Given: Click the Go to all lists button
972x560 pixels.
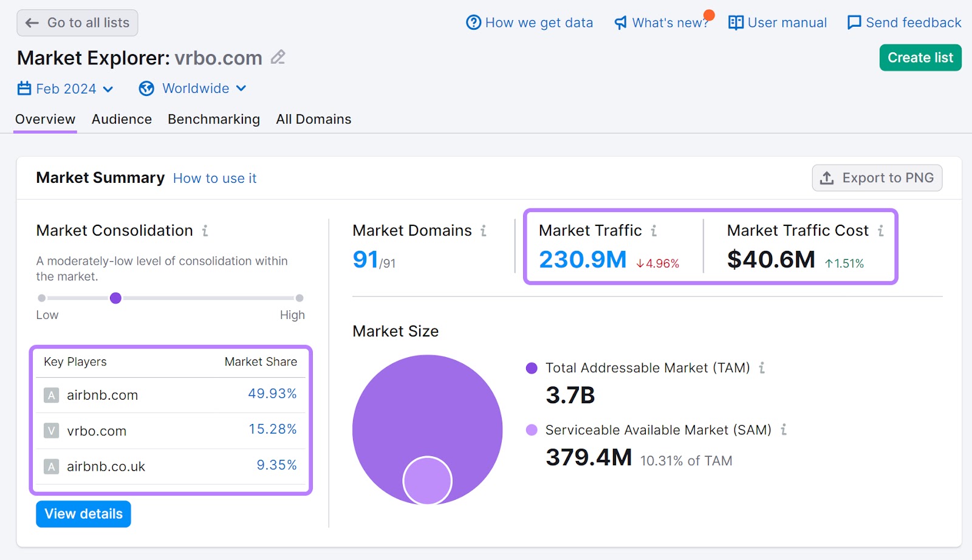Looking at the screenshot, I should pyautogui.click(x=77, y=23).
